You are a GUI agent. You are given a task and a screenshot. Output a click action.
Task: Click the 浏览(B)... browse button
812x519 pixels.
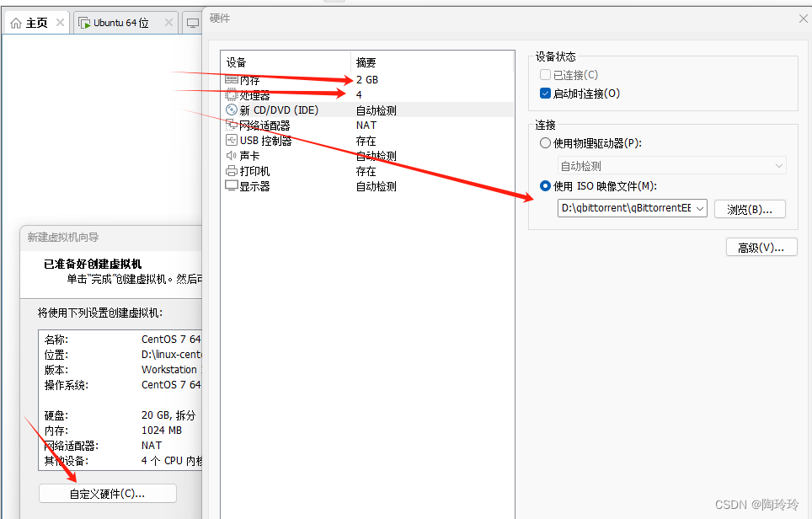[x=750, y=209]
